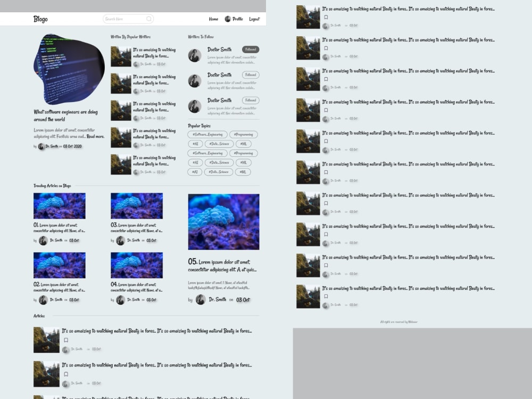Click author avatar under trending article 03
Image resolution: width=532 pixels, height=399 pixels.
pos(120,240)
